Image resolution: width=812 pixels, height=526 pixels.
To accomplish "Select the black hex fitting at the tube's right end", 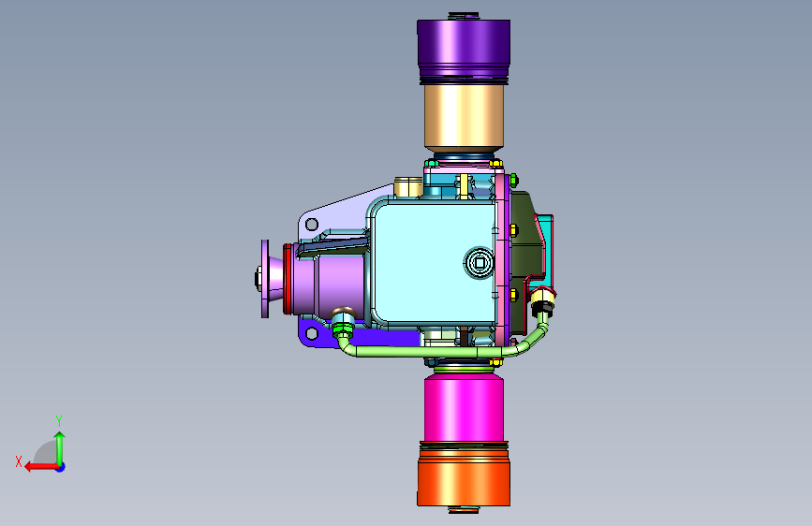I will point(542,308).
